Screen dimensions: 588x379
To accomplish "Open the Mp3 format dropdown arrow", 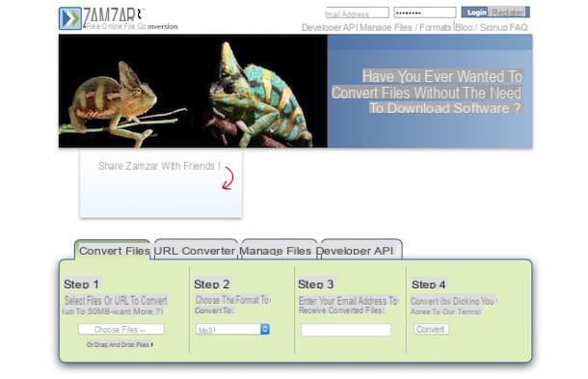I will pyautogui.click(x=265, y=329).
